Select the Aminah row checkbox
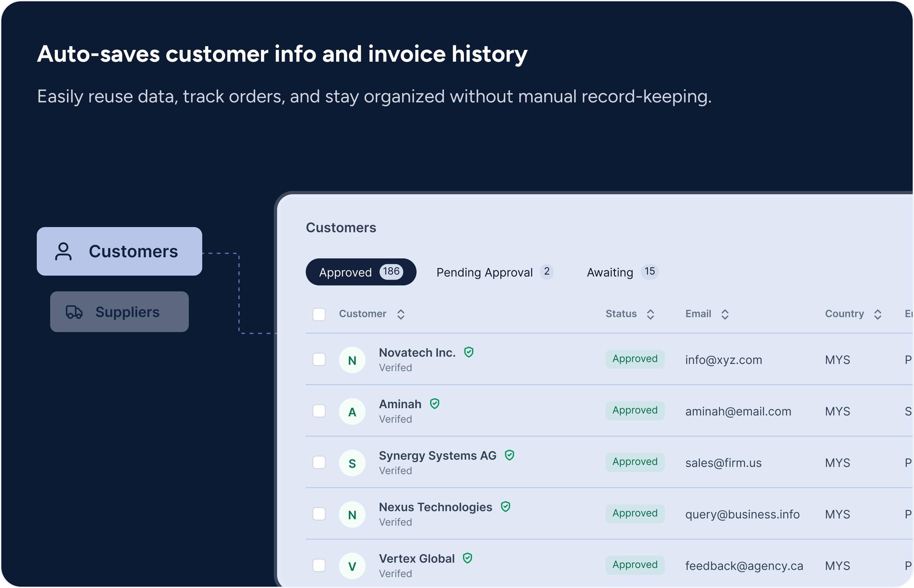 coord(319,411)
